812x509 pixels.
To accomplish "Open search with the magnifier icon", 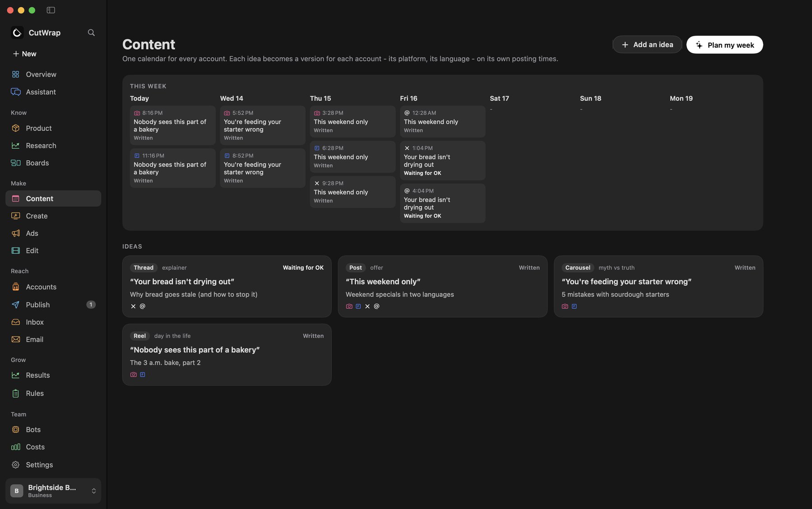I will click(x=91, y=32).
